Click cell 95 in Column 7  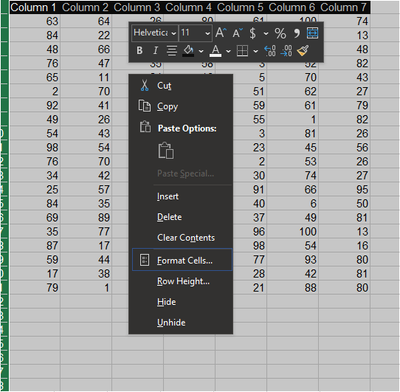344,189
